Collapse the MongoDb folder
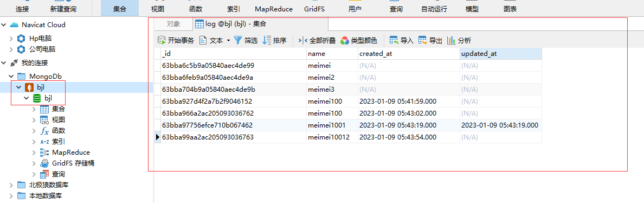The image size is (644, 203). click(x=11, y=76)
